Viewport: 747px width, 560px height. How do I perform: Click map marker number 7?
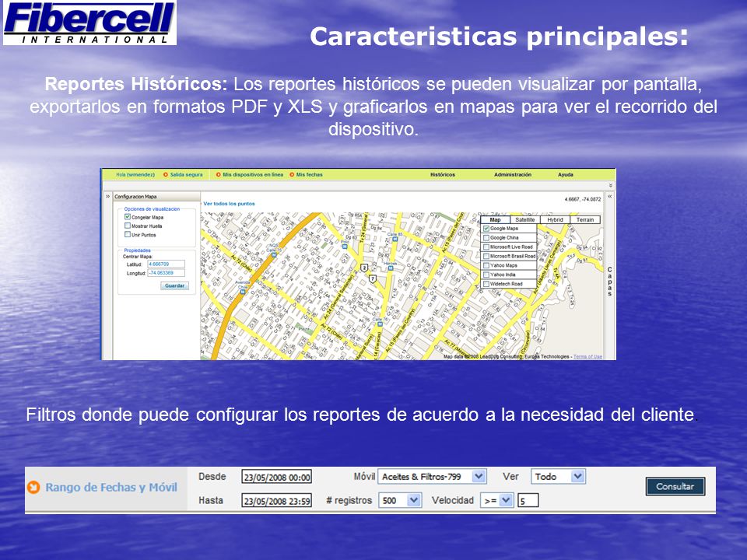[x=373, y=278]
